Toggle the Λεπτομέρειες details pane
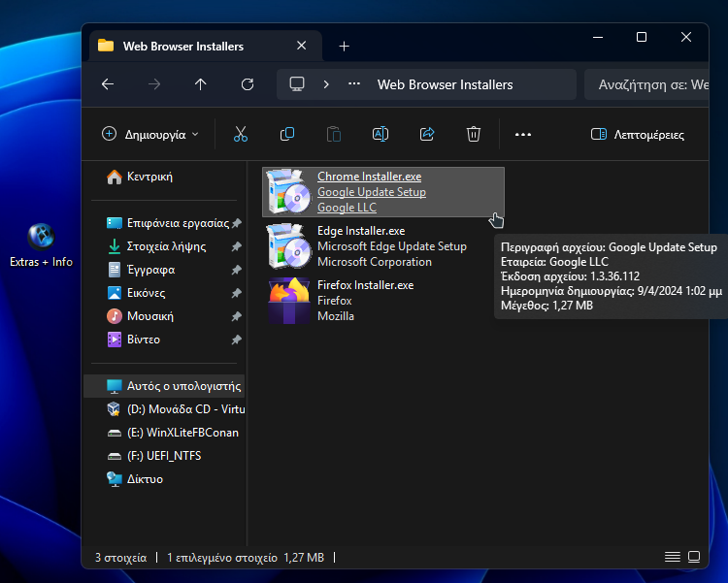Image resolution: width=728 pixels, height=583 pixels. coord(638,135)
